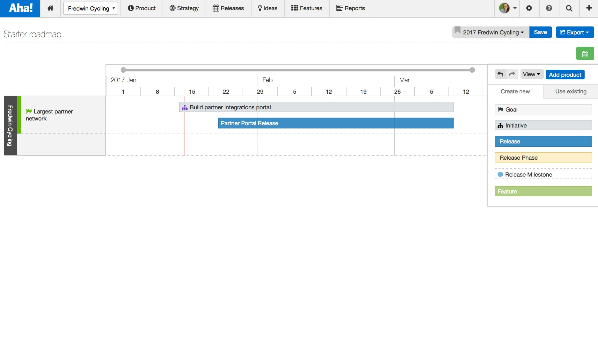Click the plus add icon
This screenshot has width=598, height=364.
[x=589, y=8]
